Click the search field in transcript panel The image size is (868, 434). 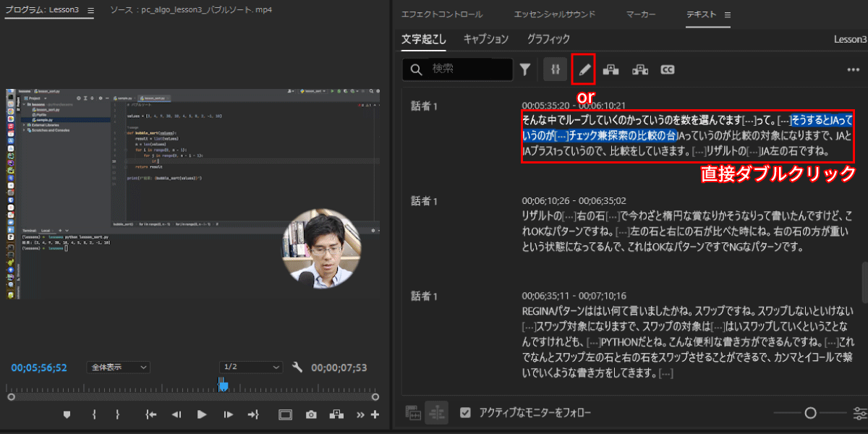[x=458, y=69]
